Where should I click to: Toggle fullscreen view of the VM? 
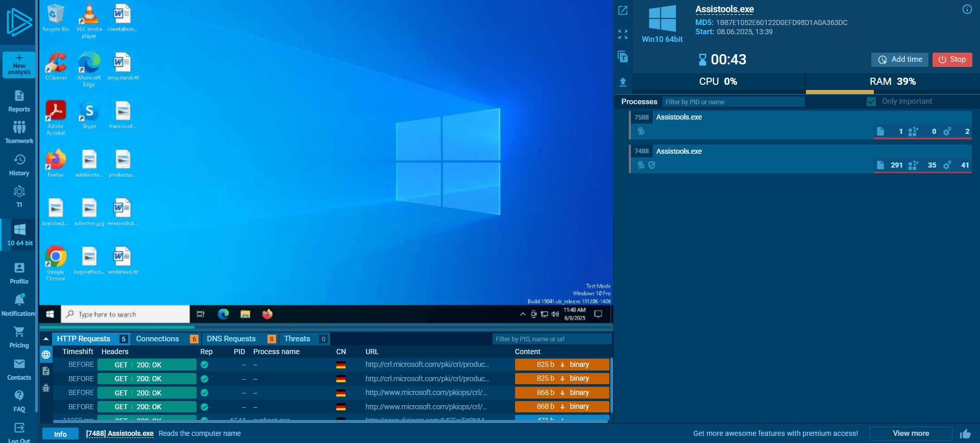623,34
